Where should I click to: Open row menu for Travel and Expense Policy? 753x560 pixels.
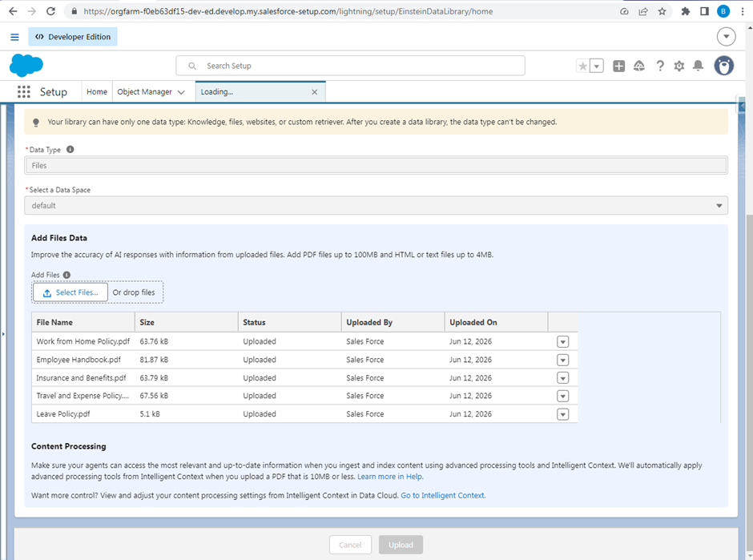(x=563, y=397)
